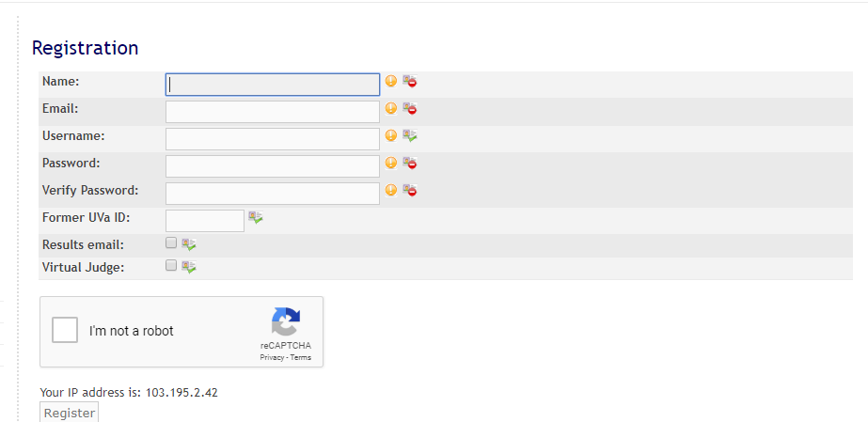Screen dimensions: 868x422
Task: Click the orange warning icon beside Name
Action: [391, 81]
